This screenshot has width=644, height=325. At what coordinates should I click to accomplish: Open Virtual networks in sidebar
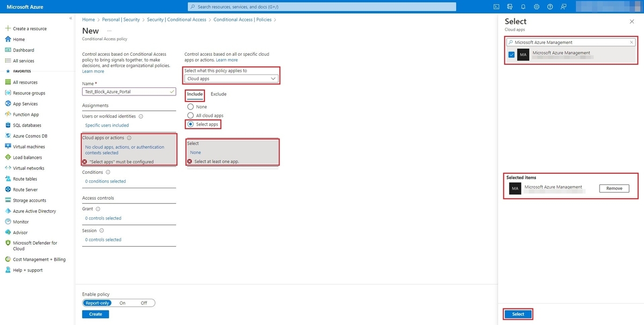[28, 168]
